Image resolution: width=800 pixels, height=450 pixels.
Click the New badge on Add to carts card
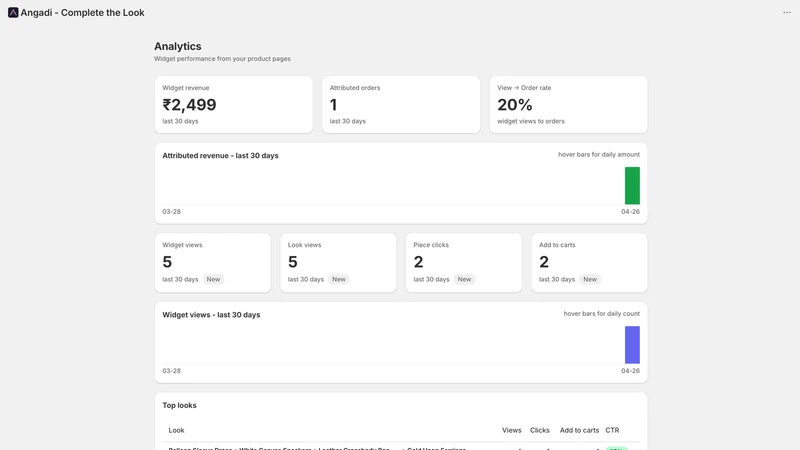point(590,279)
